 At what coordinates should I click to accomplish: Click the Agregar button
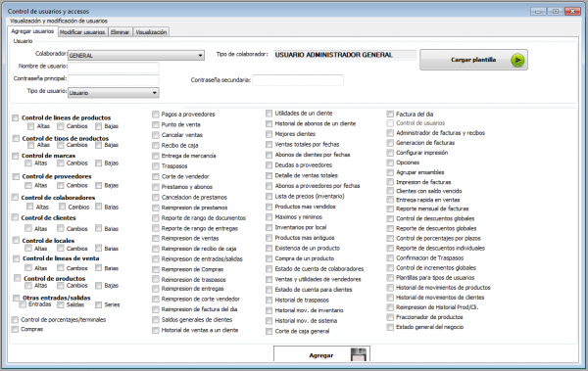point(321,354)
